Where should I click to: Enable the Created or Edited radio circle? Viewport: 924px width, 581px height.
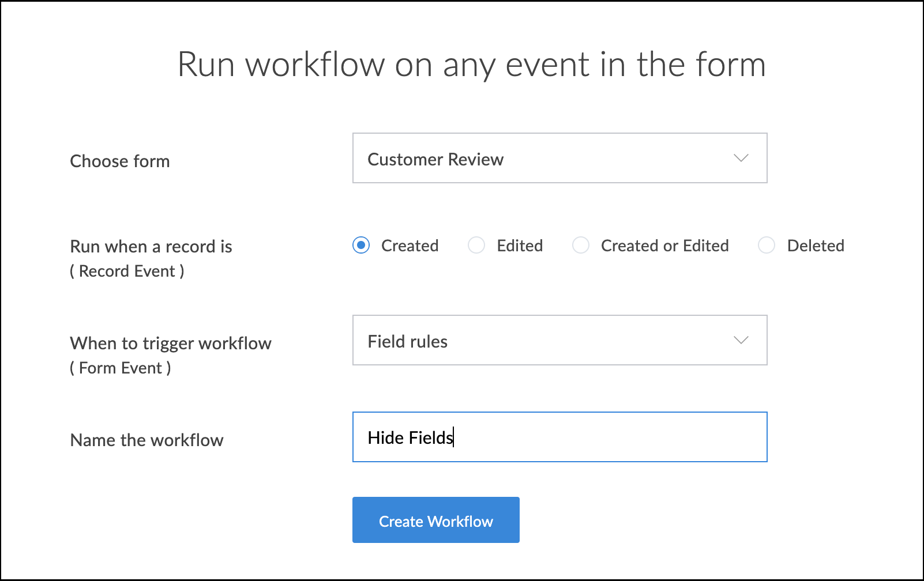(x=581, y=246)
